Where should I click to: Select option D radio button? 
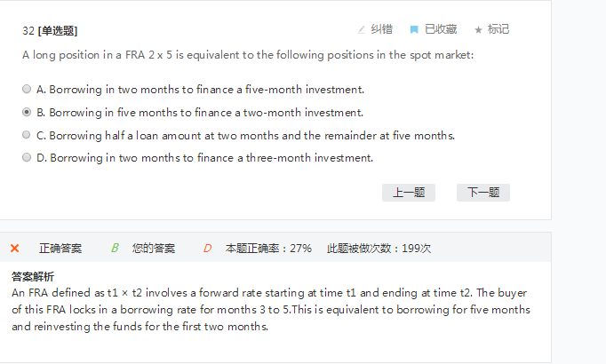click(x=27, y=157)
